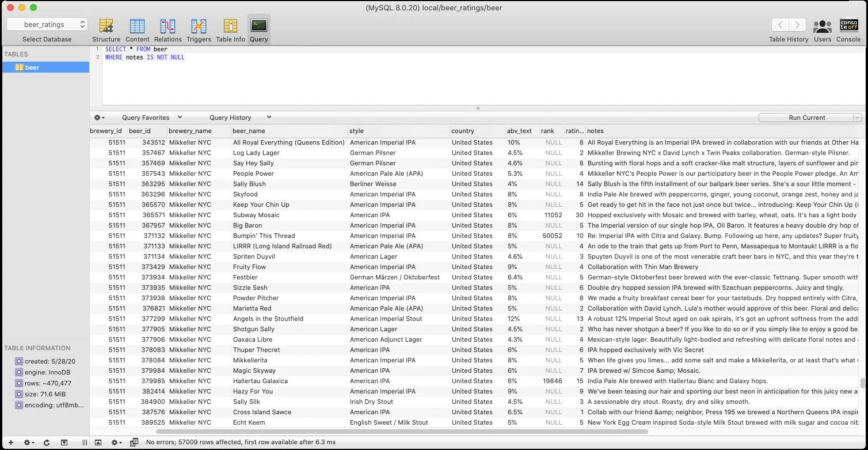Select the rank value 11052
This screenshot has height=450, width=868.
(x=551, y=215)
